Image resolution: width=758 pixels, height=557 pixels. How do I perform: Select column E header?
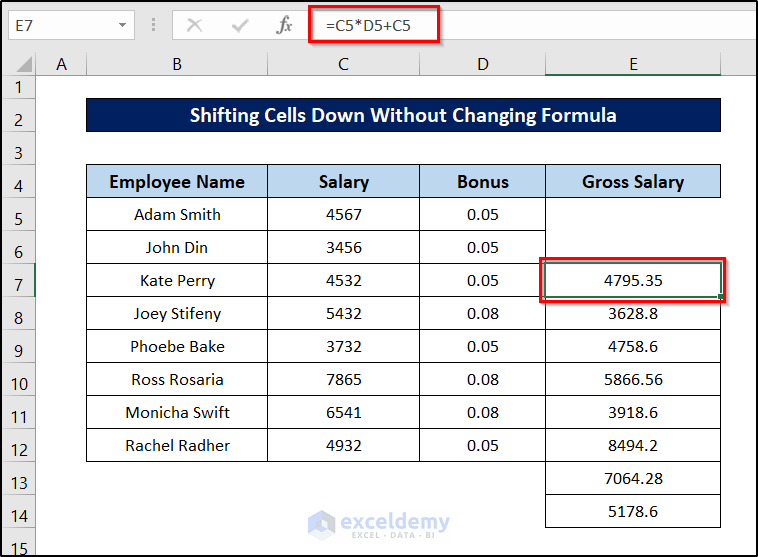click(633, 64)
